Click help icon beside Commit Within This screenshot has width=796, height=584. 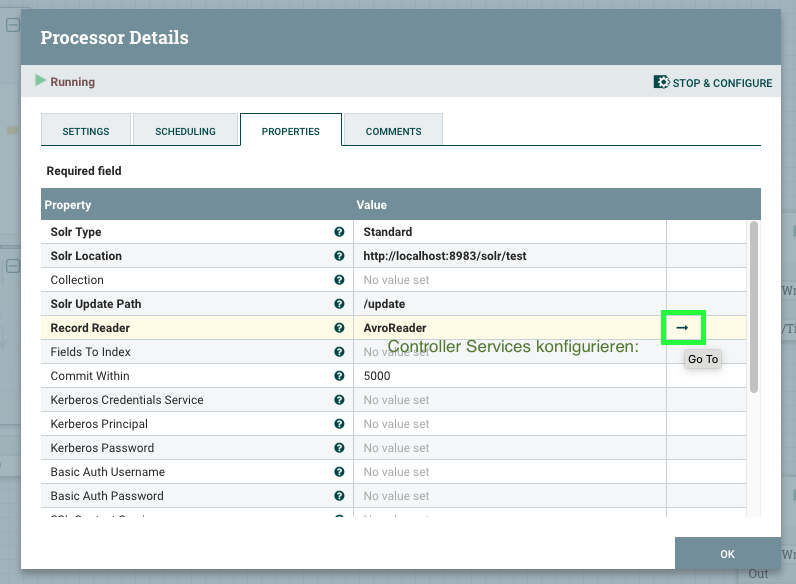pos(339,376)
